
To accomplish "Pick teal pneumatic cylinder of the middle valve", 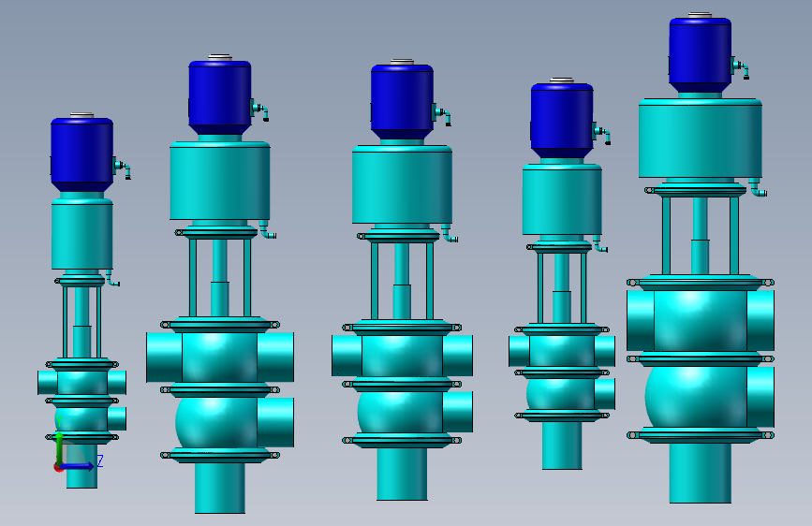I will click(402, 184).
